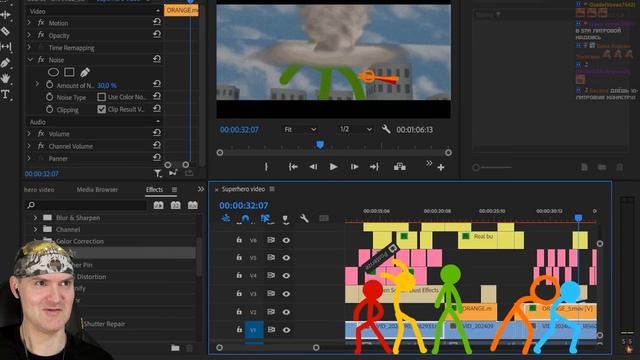Toggle V1 track targeting

[253, 330]
